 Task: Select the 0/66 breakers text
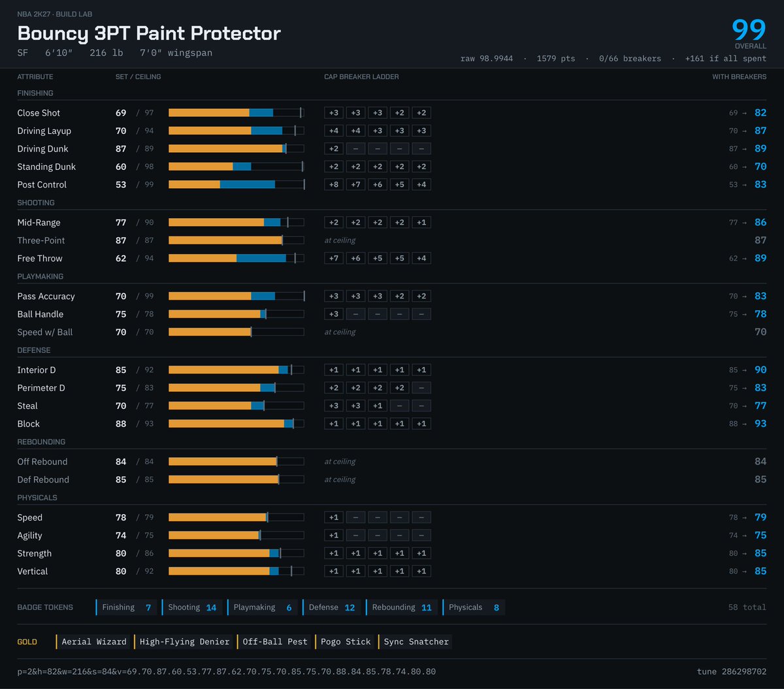[x=630, y=59]
